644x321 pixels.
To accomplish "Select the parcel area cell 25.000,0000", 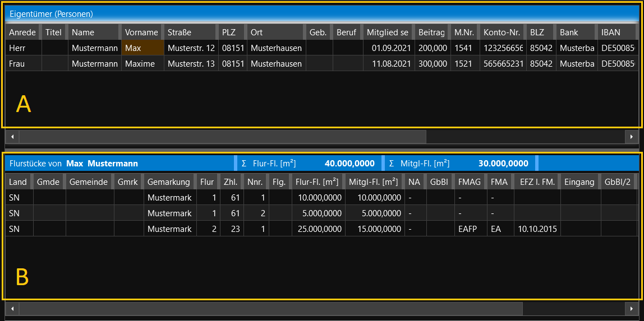I will point(319,229).
